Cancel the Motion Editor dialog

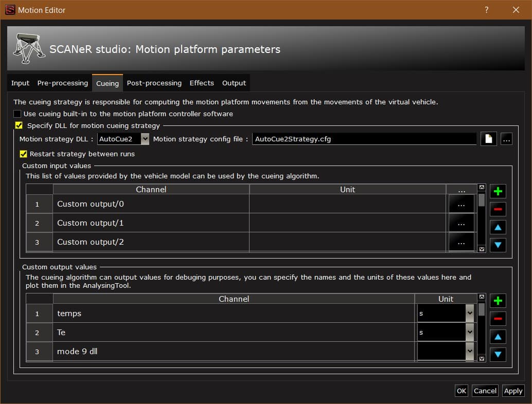click(485, 391)
